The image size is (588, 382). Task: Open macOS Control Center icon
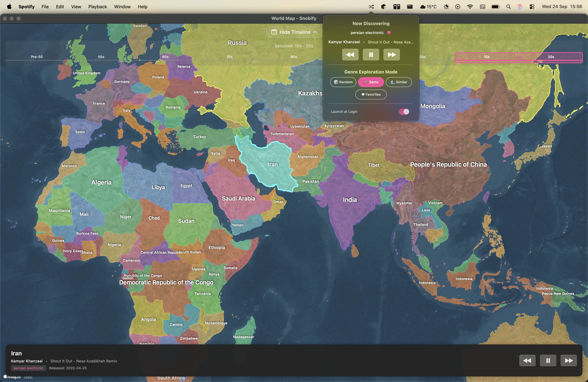[x=532, y=7]
